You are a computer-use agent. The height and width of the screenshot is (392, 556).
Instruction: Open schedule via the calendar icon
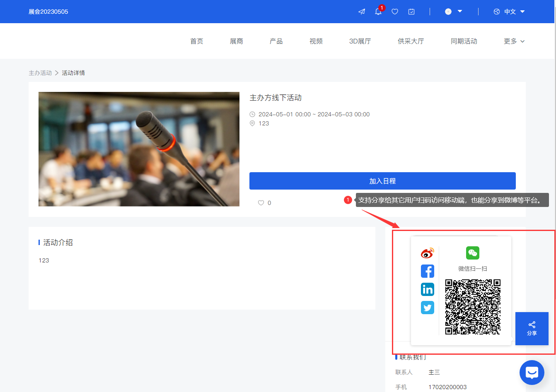tap(411, 12)
